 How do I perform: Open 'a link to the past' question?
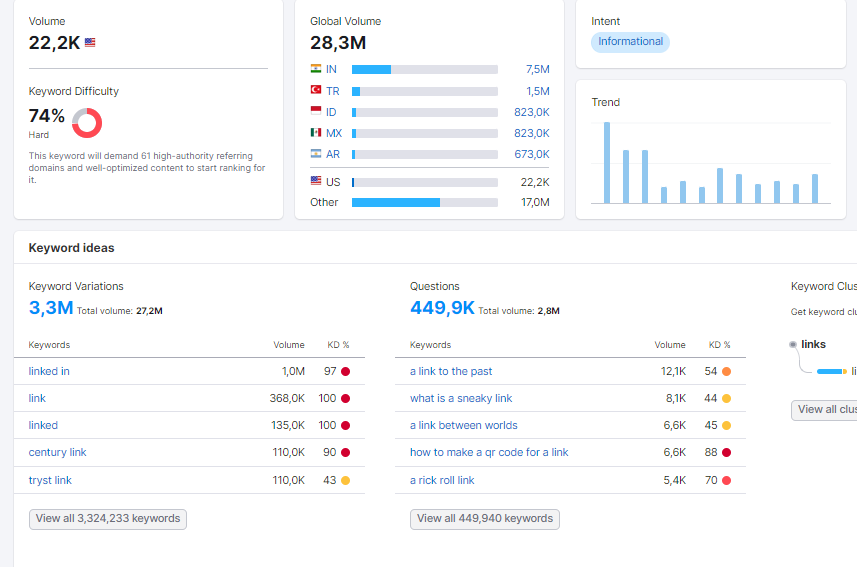coord(451,371)
